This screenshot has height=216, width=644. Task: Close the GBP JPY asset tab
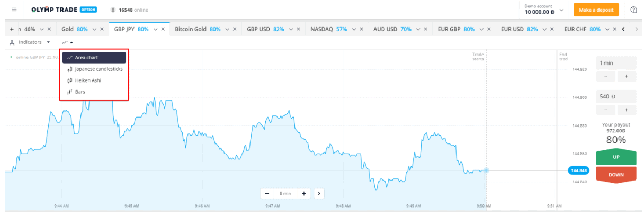tap(163, 29)
